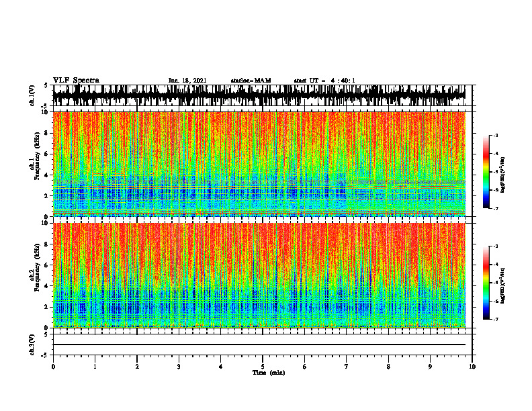This screenshot has width=532, height=411.
Task: Click the "ch.1(V)" axis label
Action: 32,95
